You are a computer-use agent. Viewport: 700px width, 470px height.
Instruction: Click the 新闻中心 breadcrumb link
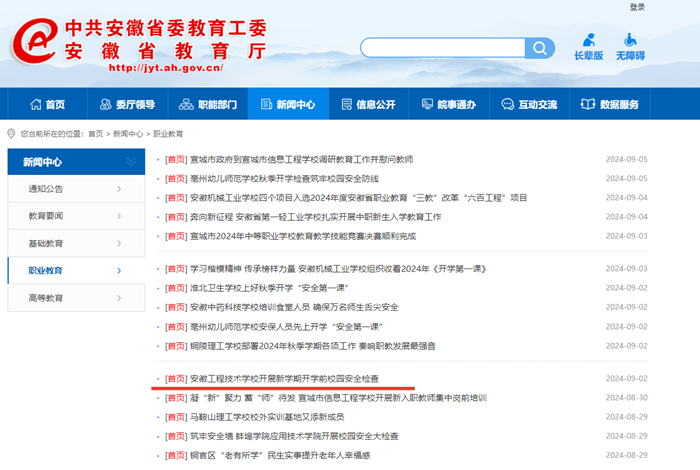127,134
